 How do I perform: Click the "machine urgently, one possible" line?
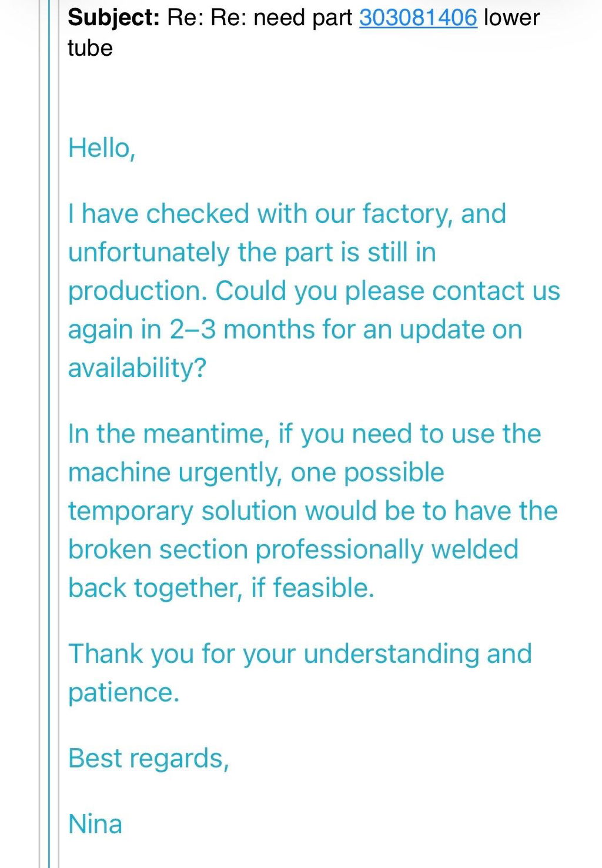point(256,473)
